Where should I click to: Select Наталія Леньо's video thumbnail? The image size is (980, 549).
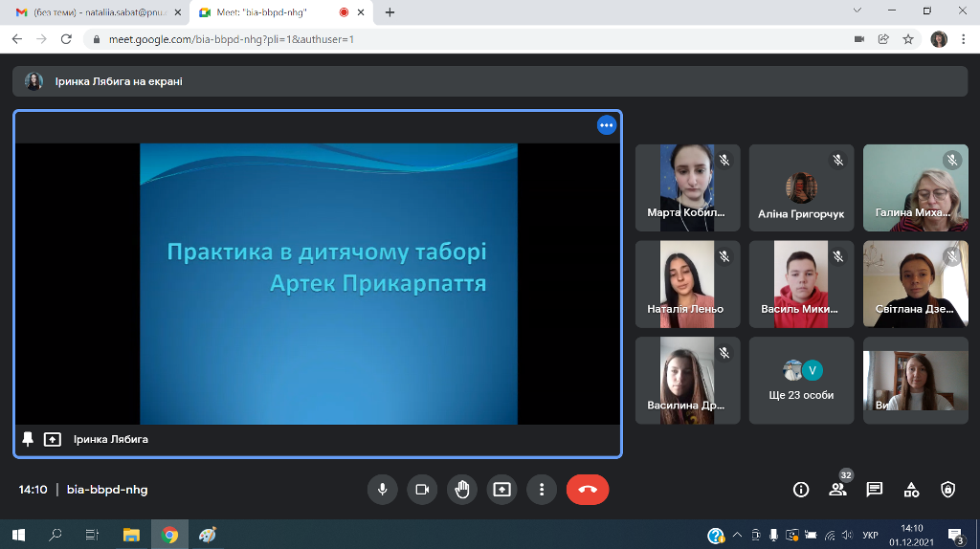click(x=687, y=284)
